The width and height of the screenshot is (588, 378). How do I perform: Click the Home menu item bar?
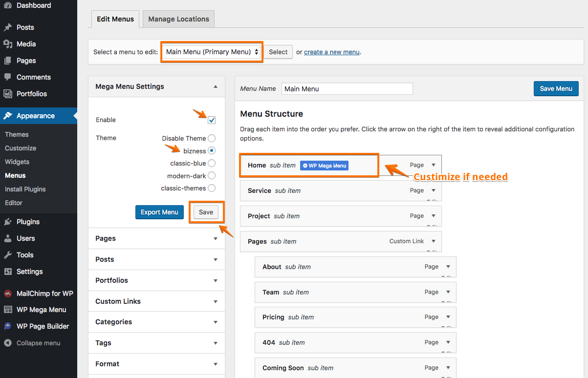coord(341,166)
